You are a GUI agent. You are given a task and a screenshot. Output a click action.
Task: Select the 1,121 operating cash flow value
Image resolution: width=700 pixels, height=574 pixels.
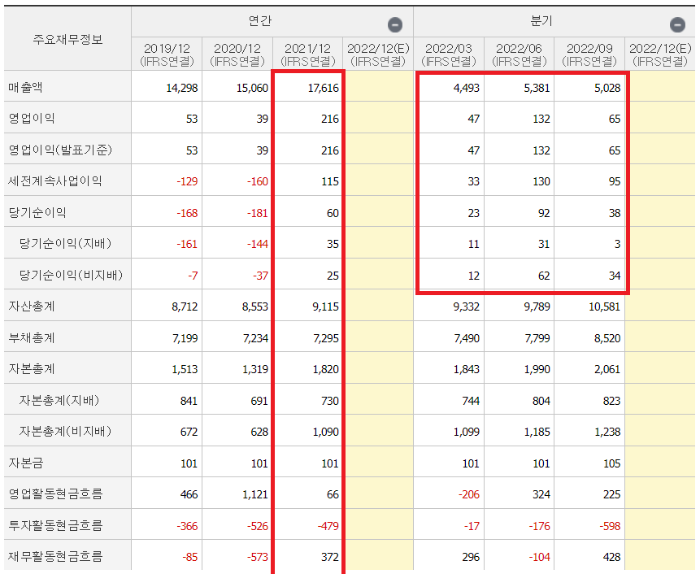(255, 495)
